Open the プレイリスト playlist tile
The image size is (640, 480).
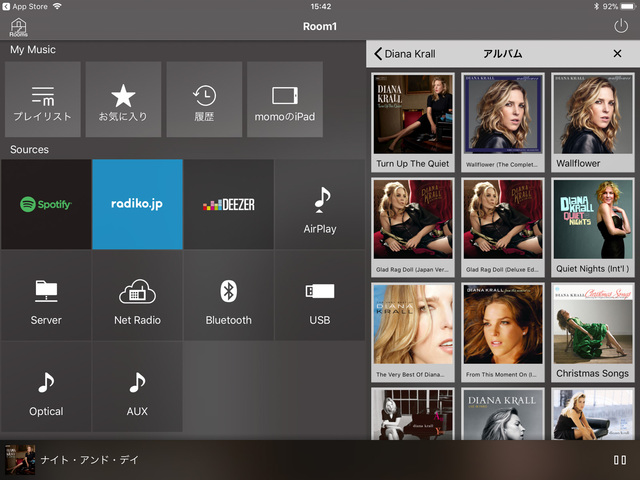point(42,99)
